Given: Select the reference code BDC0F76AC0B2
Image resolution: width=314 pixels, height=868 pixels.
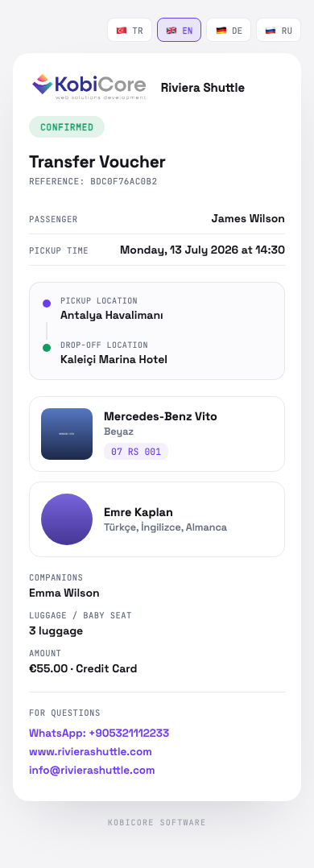Looking at the screenshot, I should pos(123,181).
